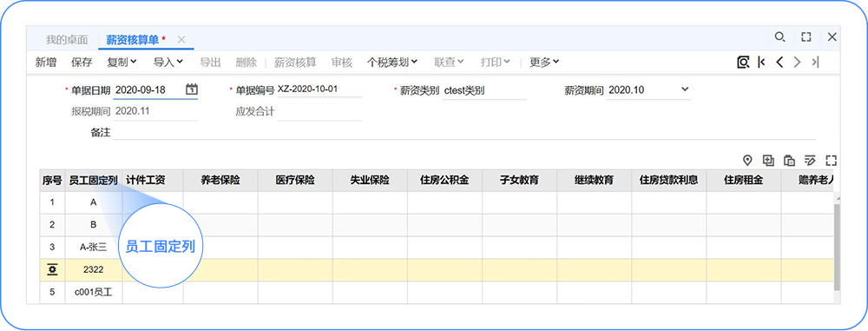Click the 住房租金 column header
Image resolution: width=868 pixels, height=331 pixels.
click(x=744, y=180)
